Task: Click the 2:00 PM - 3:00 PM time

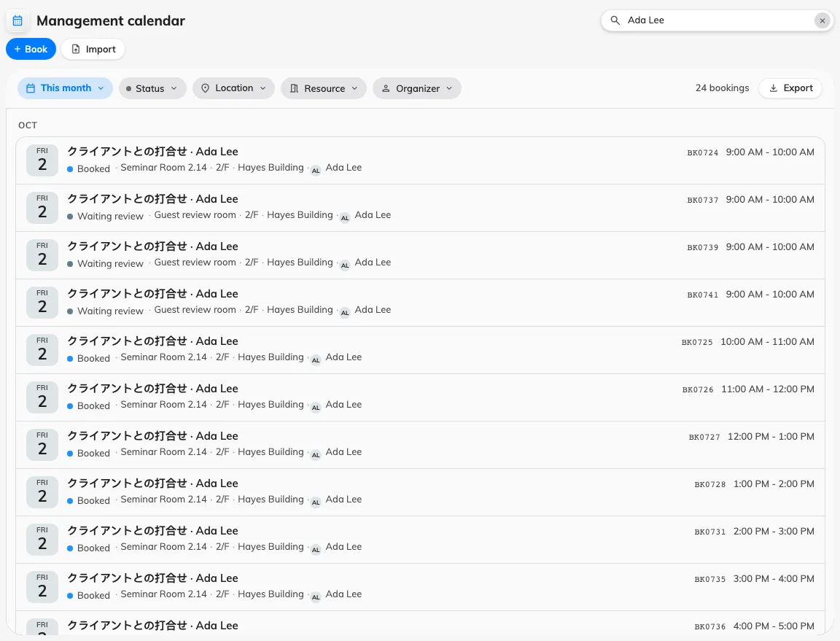Action: (774, 531)
